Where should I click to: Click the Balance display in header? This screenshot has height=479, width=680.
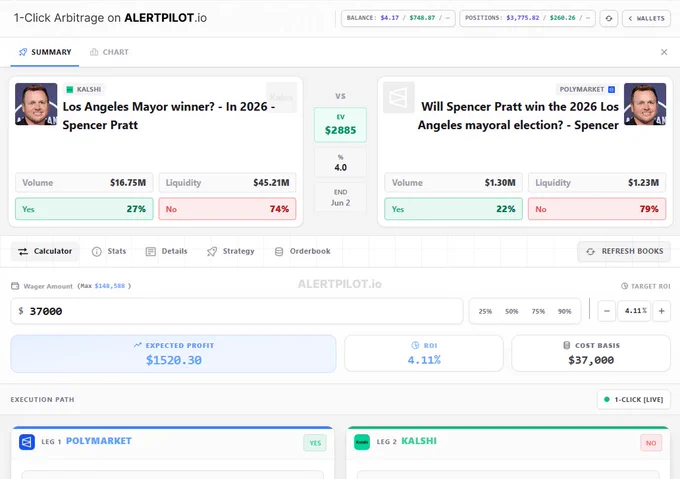coord(398,18)
